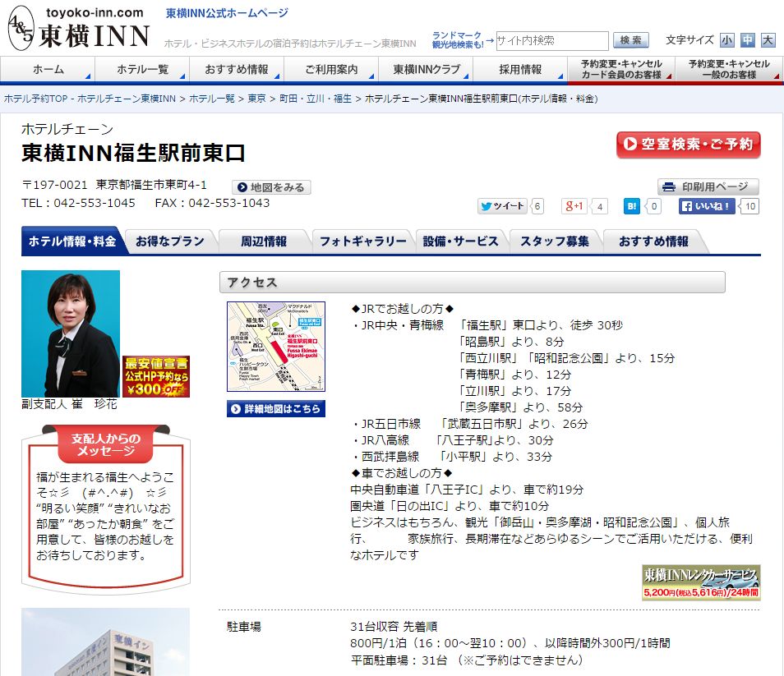Switch to the お得なプラン tab
Viewport: 784px width, 676px height.
coord(170,241)
